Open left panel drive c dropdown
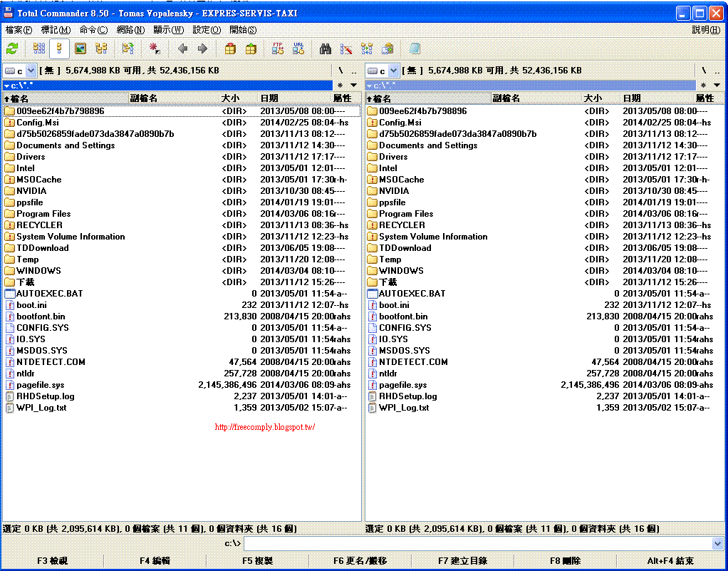This screenshot has height=571, width=728. pyautogui.click(x=31, y=71)
